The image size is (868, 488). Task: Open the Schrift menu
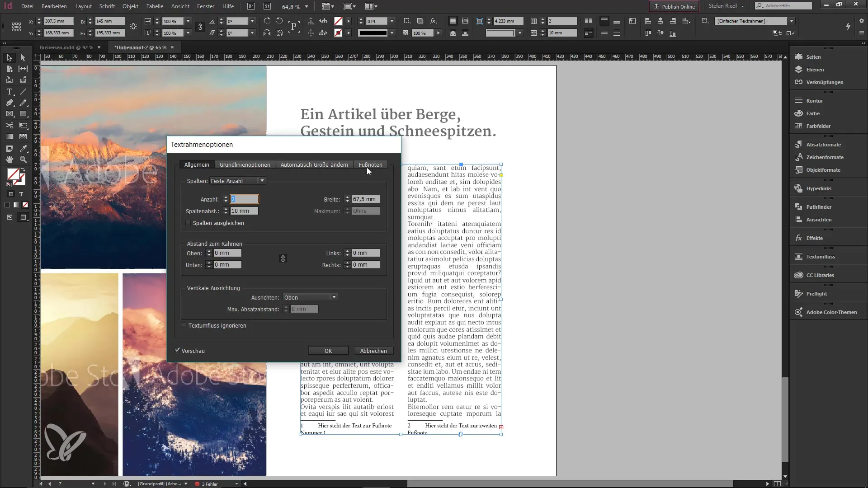[x=107, y=6]
